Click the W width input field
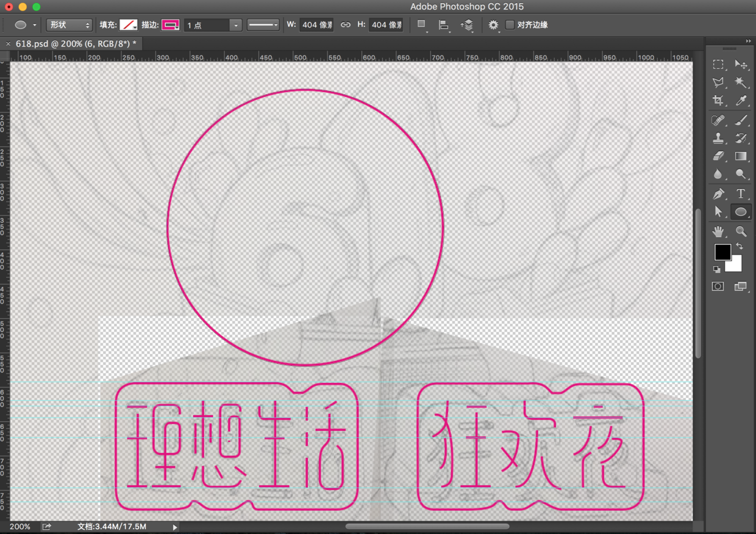Viewport: 756px width, 534px height. click(317, 25)
